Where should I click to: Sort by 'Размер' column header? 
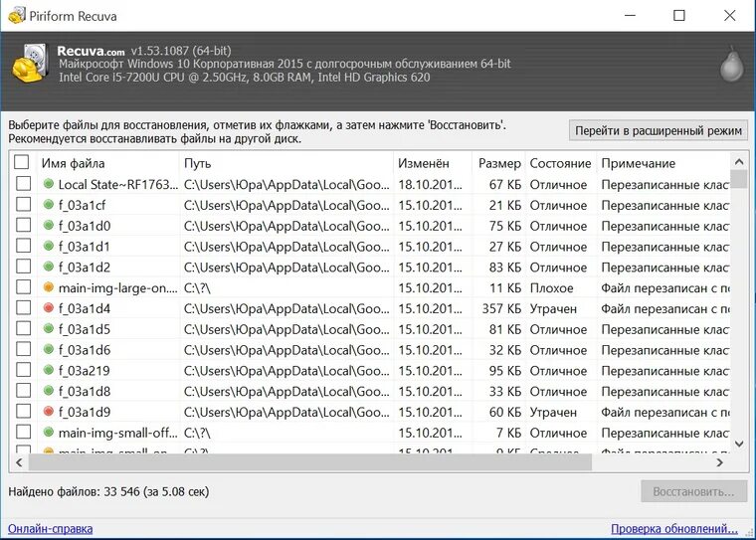498,163
